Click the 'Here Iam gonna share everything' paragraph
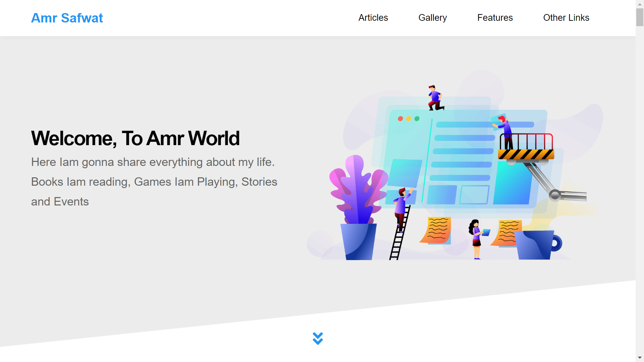The height and width of the screenshot is (362, 644). click(x=154, y=182)
